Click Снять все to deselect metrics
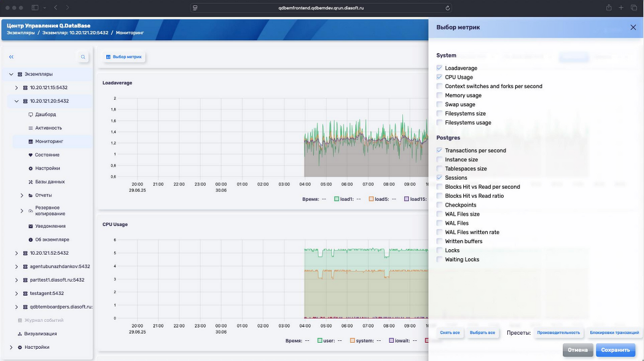The width and height of the screenshot is (644, 361). coord(450,333)
